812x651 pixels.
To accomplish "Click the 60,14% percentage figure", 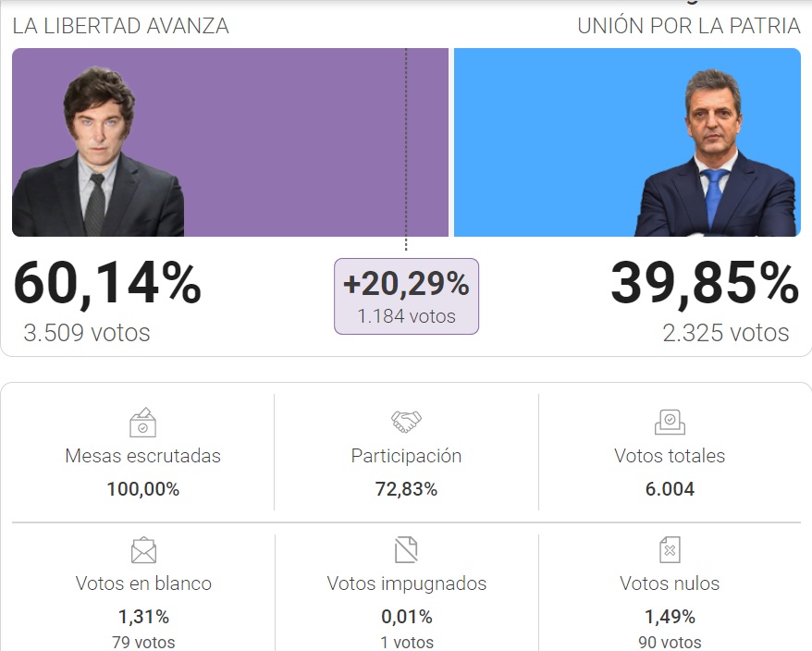I will pos(107,283).
